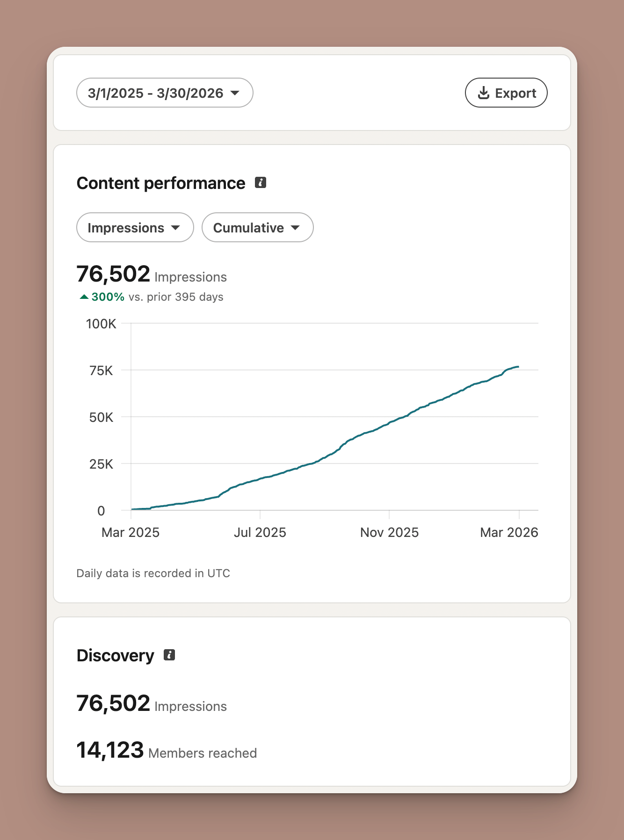Screen dimensions: 624x840
Task: Click the Export button
Action: (x=506, y=93)
